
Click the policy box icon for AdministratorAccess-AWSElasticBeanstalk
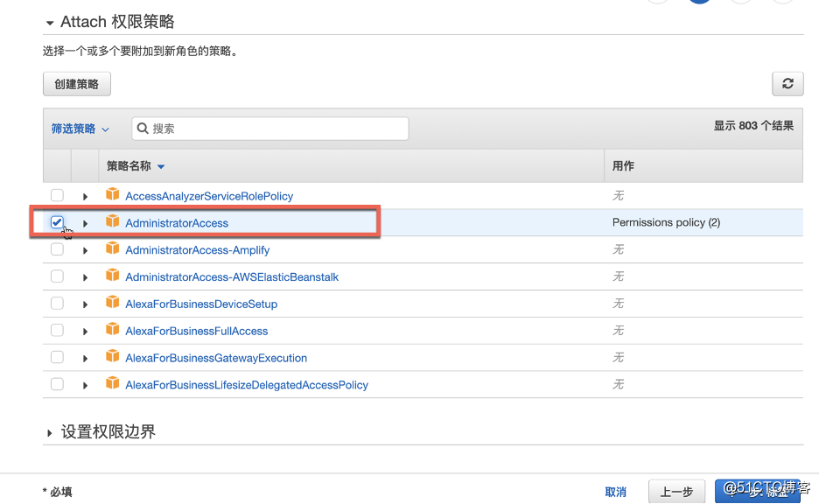[112, 276]
